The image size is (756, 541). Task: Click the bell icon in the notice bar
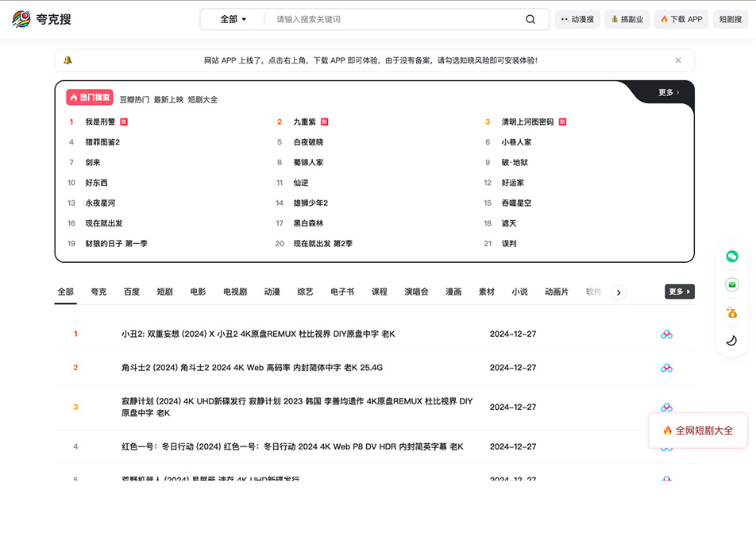coord(67,60)
